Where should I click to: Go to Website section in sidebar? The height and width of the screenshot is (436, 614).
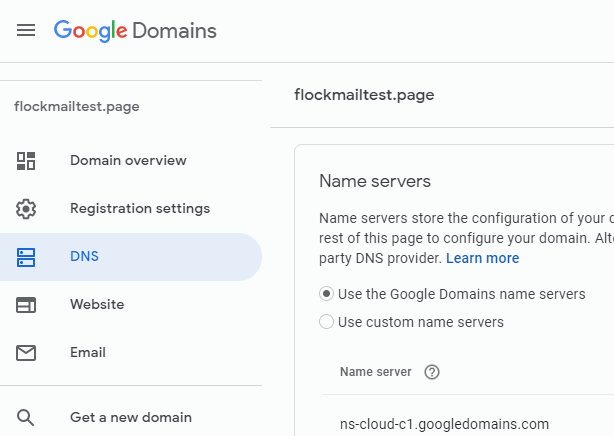coord(131,305)
